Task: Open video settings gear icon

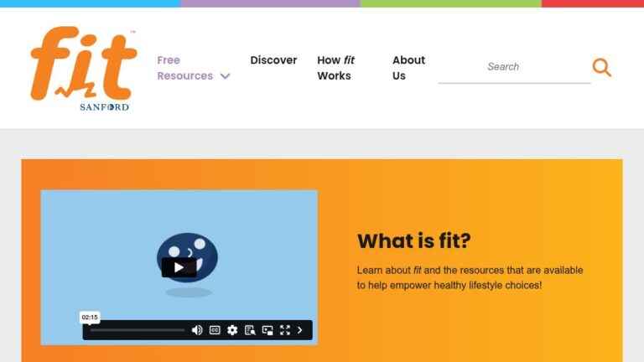Action: (x=232, y=330)
